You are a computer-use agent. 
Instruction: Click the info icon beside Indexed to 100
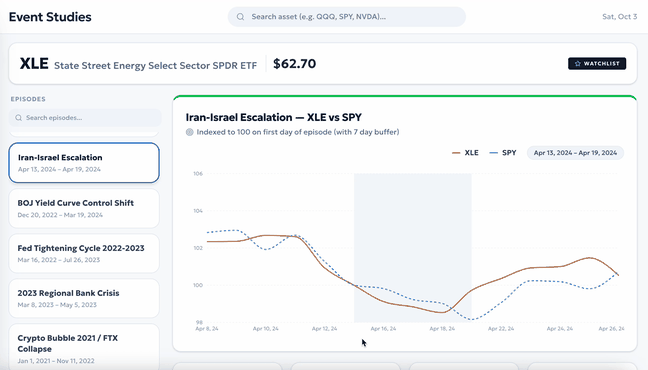pyautogui.click(x=190, y=132)
